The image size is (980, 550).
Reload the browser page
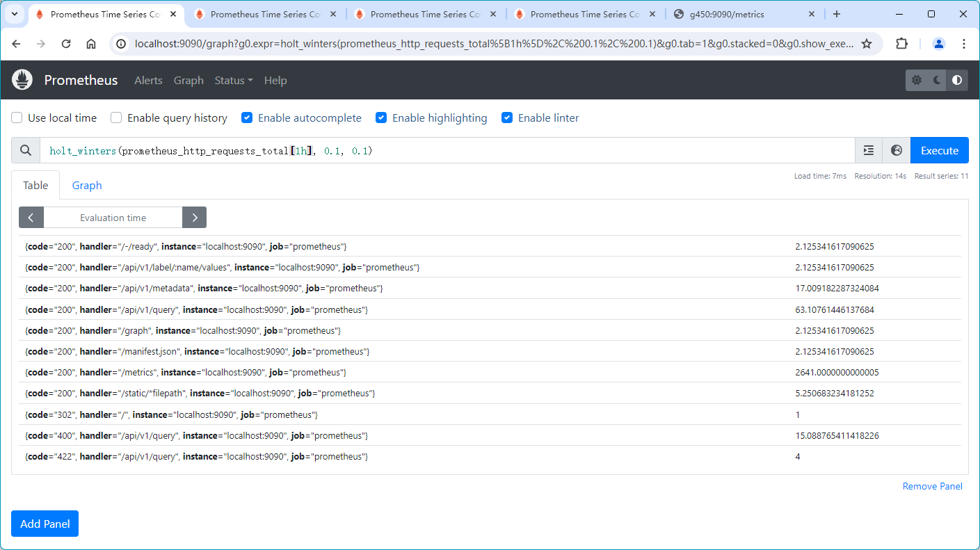coord(66,44)
